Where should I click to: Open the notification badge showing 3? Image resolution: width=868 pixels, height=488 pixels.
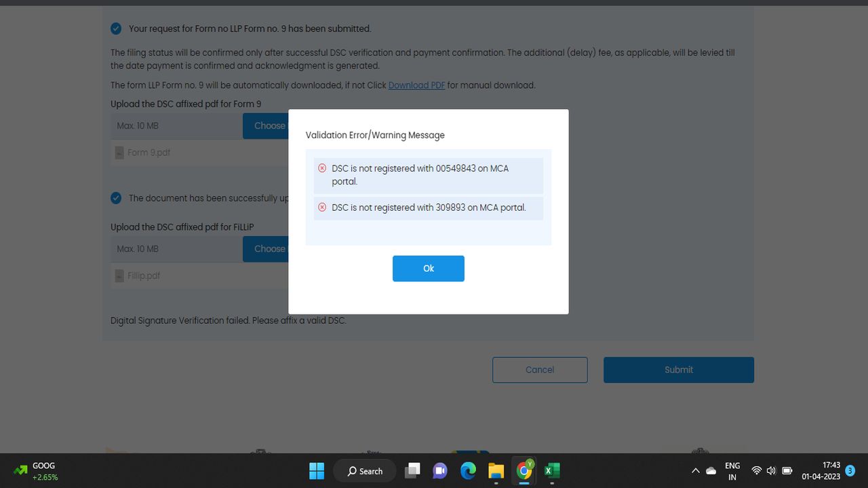click(850, 470)
